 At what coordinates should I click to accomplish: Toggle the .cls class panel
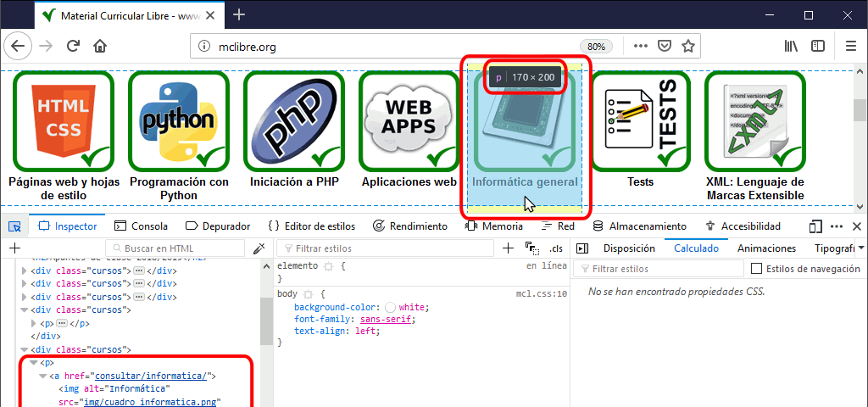(x=556, y=248)
